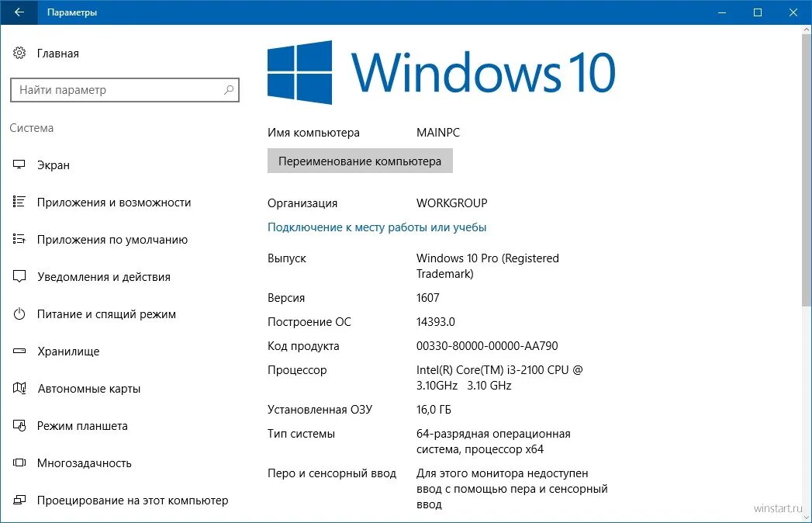
Task: Click the scrollbar down arrow
Action: pos(807,518)
